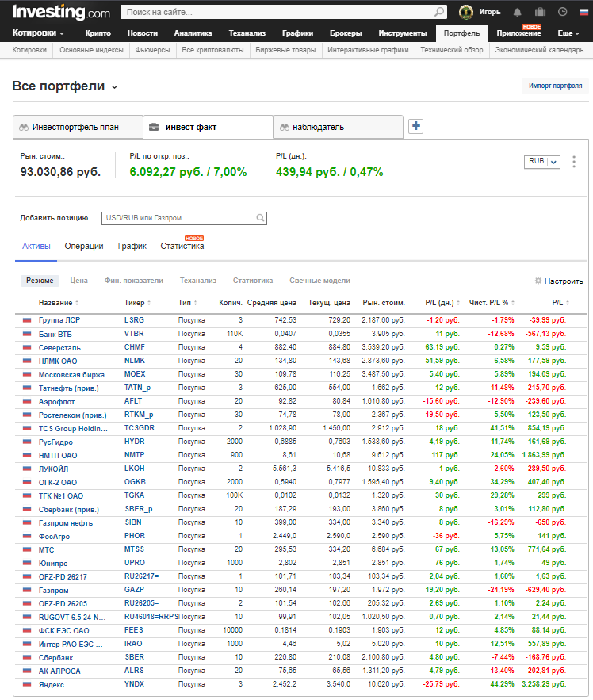Click the site search input field
Image resolution: width=593 pixels, height=700 pixels.
(279, 12)
